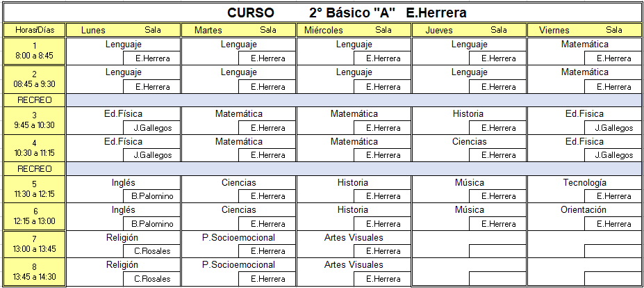
Task: Select the Horas/Días header cell
Action: coord(35,30)
